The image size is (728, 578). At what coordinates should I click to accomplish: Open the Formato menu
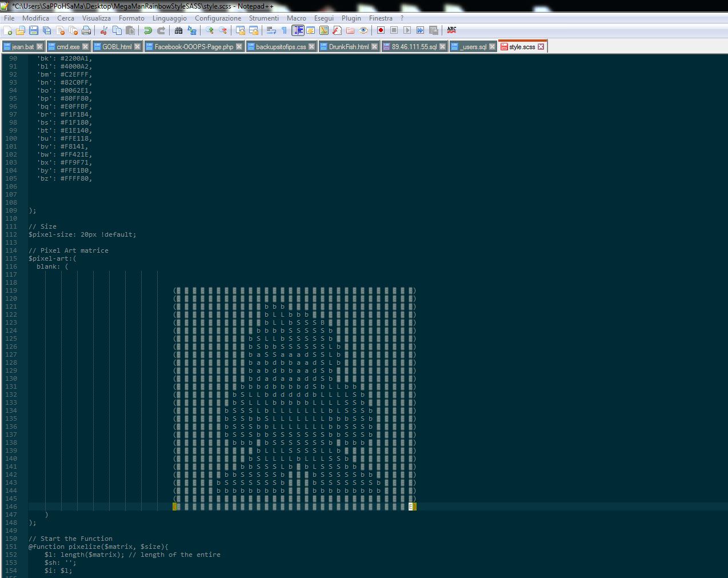click(x=131, y=18)
